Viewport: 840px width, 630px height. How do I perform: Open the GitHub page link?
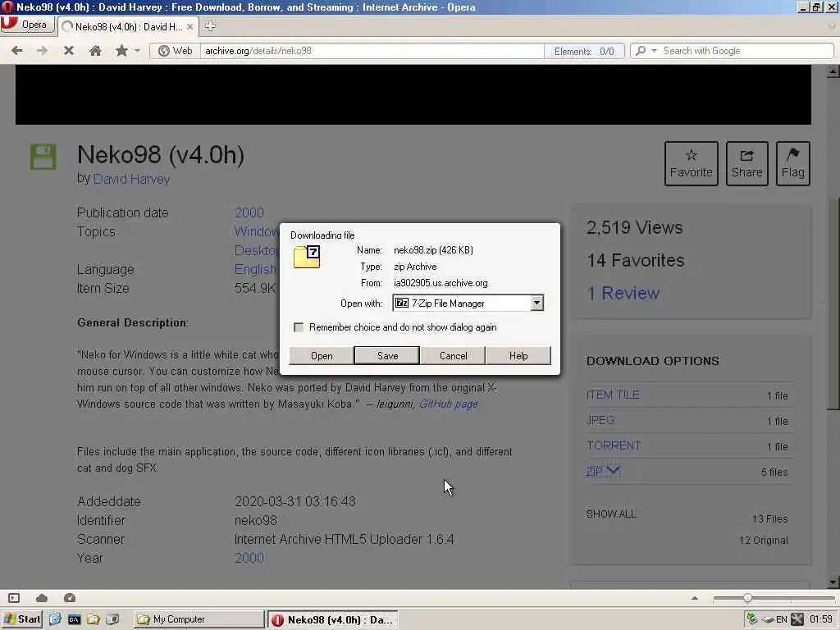point(449,404)
